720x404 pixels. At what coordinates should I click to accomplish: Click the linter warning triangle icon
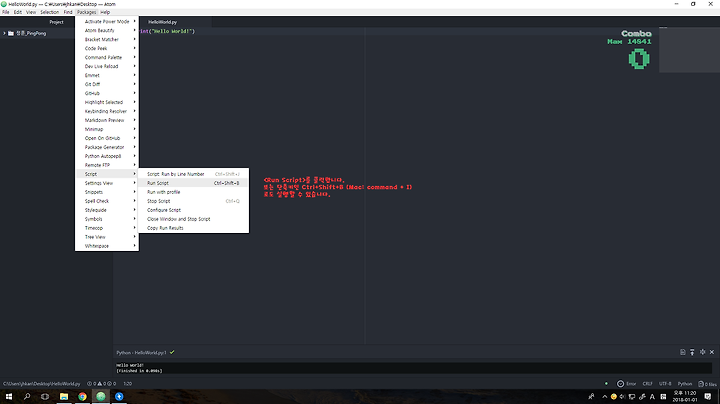[x=100, y=383]
